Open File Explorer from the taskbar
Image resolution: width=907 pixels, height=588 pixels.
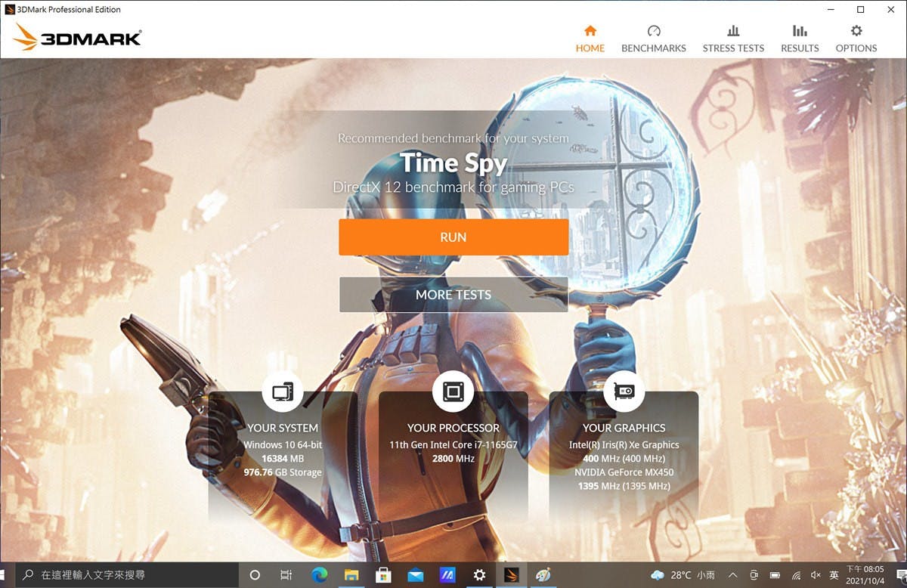pos(351,575)
